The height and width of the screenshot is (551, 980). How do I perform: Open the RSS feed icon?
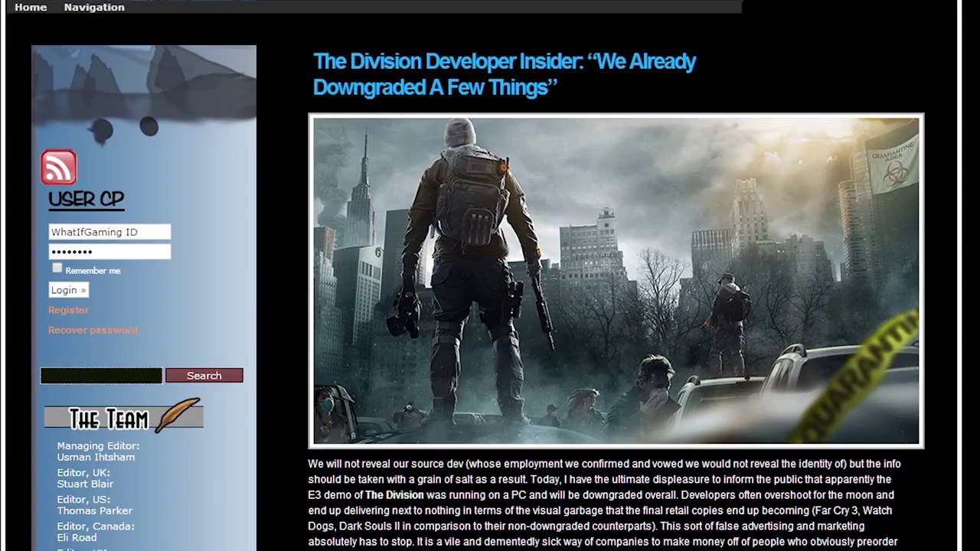tap(59, 167)
